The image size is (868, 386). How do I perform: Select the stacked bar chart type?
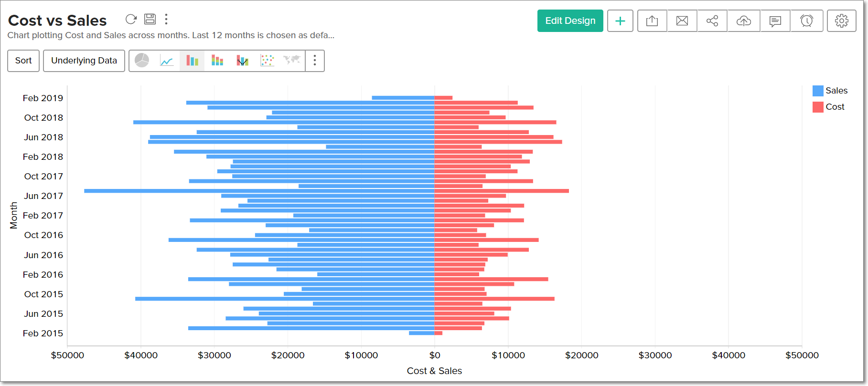pyautogui.click(x=217, y=61)
